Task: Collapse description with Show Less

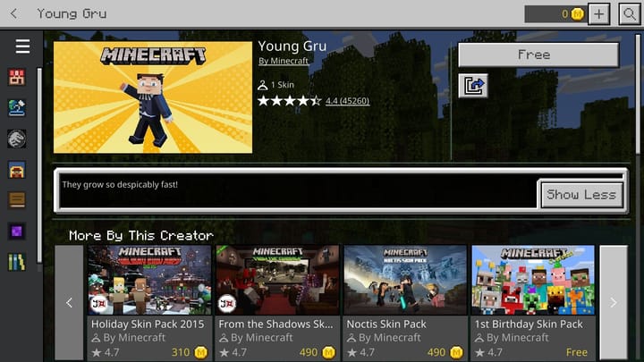Action: (581, 195)
